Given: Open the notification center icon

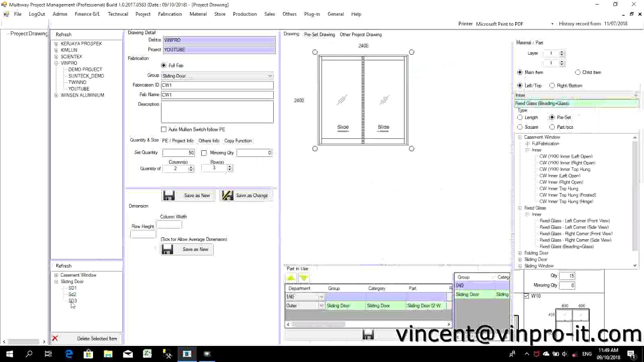Looking at the screenshot, I should [x=631, y=354].
